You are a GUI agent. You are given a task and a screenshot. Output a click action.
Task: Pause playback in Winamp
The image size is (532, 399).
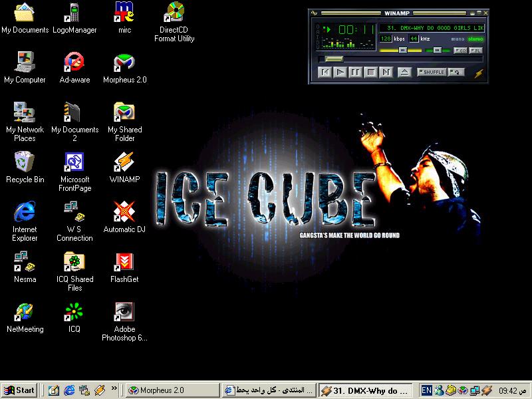[x=355, y=72]
